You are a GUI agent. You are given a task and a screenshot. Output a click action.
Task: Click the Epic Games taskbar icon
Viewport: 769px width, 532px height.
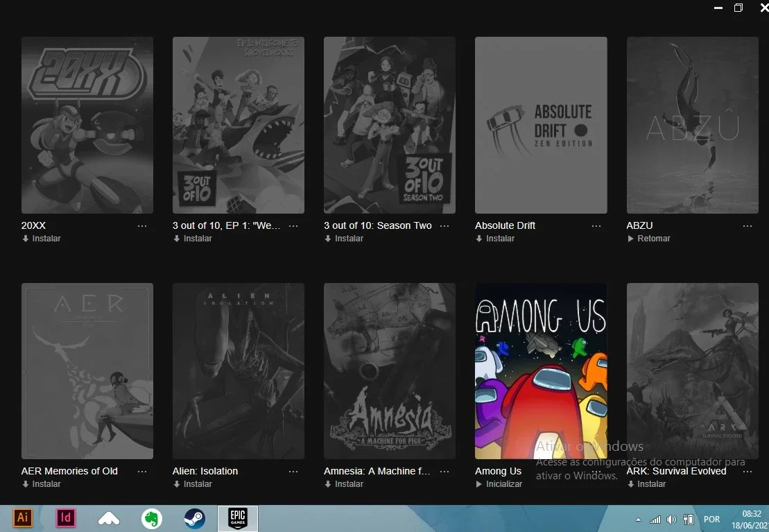pyautogui.click(x=238, y=518)
